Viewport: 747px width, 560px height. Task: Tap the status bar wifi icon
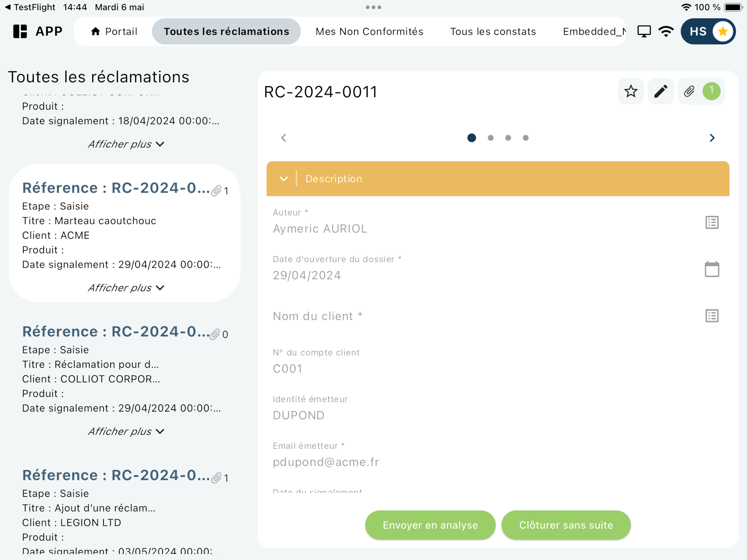[686, 7]
